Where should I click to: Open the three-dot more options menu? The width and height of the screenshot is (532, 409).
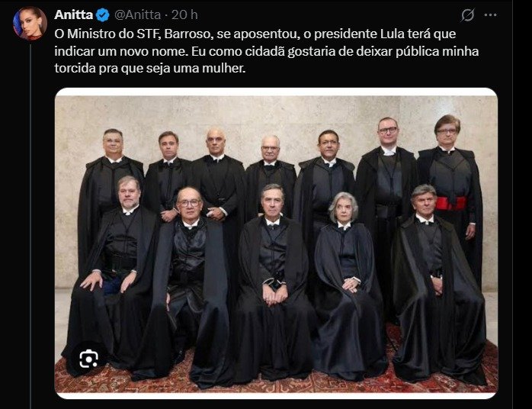(x=491, y=15)
